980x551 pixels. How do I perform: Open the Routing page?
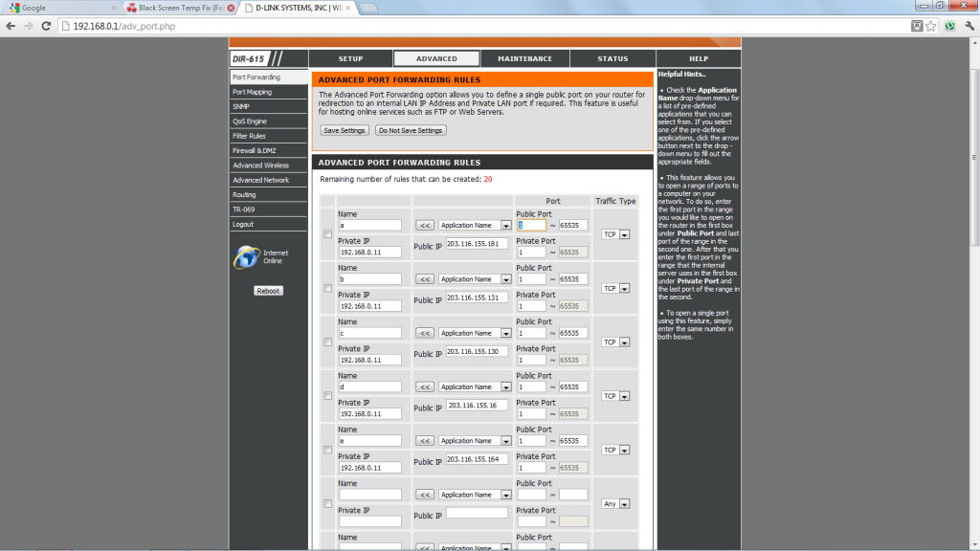point(268,195)
